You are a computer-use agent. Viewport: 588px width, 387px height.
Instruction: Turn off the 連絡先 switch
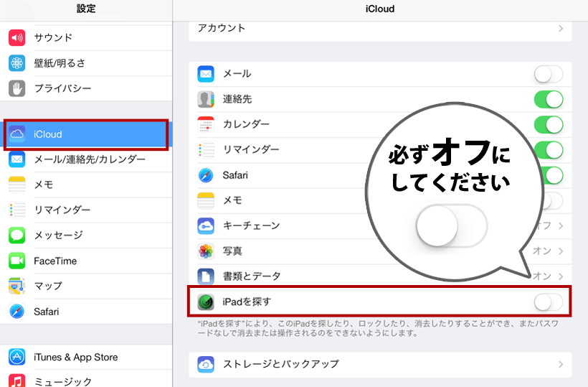click(x=549, y=100)
